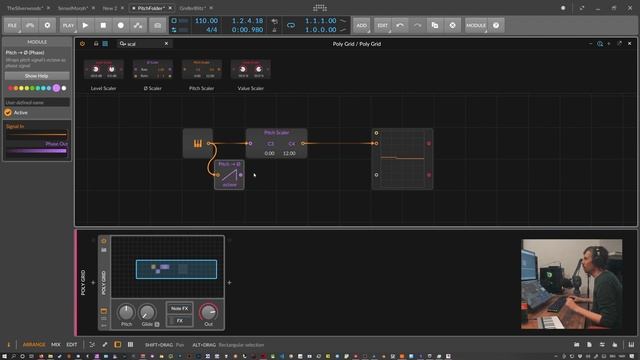Adjust the Glide knob
The height and width of the screenshot is (360, 640).
click(147, 313)
